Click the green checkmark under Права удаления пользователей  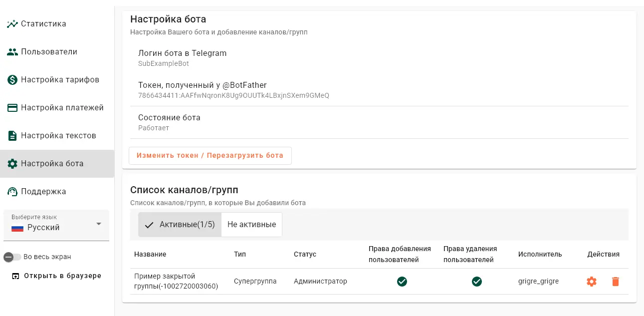coord(477,282)
